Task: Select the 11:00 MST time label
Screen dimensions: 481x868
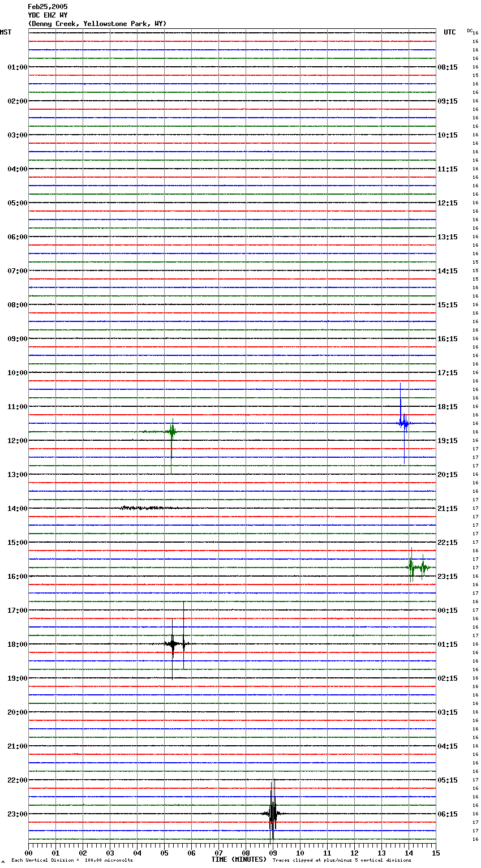Action: [17, 407]
